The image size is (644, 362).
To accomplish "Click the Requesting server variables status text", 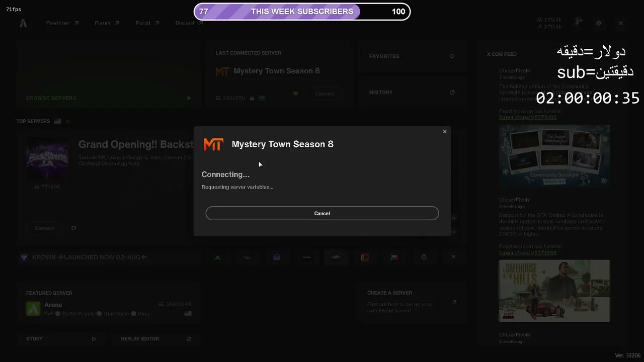I will 237,187.
